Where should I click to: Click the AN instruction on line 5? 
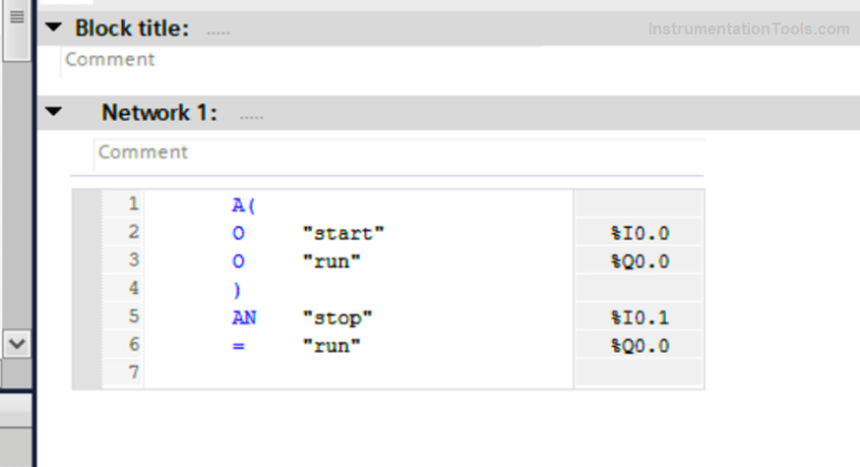click(244, 318)
